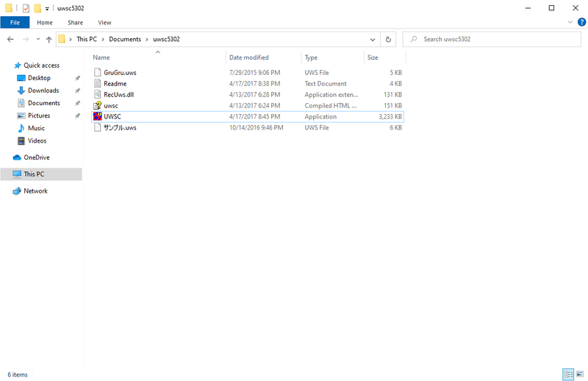The height and width of the screenshot is (381, 588).
Task: Switch to large thumbnails view icon
Action: pyautogui.click(x=580, y=374)
